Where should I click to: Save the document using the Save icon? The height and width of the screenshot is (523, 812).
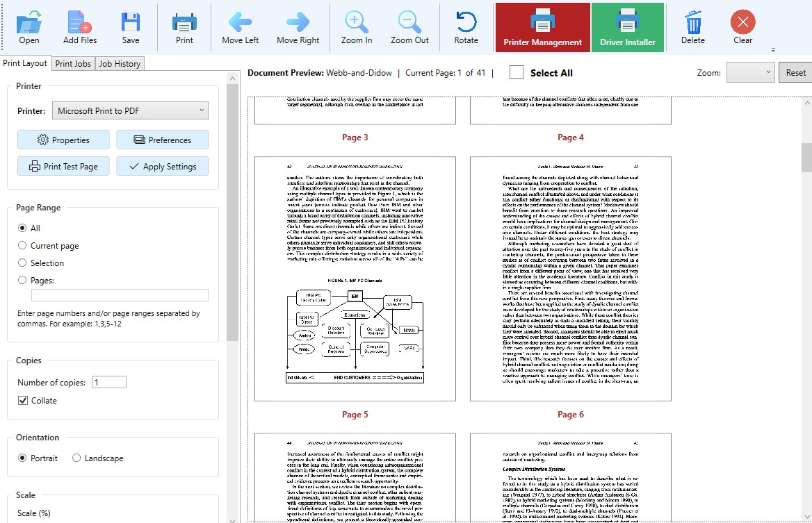130,26
